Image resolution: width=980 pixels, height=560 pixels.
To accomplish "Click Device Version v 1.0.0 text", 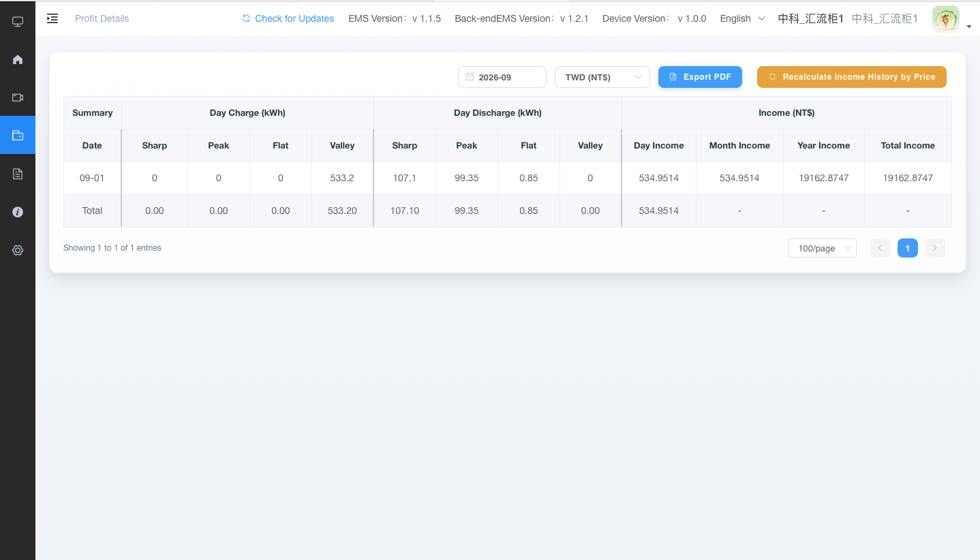I will coord(654,18).
